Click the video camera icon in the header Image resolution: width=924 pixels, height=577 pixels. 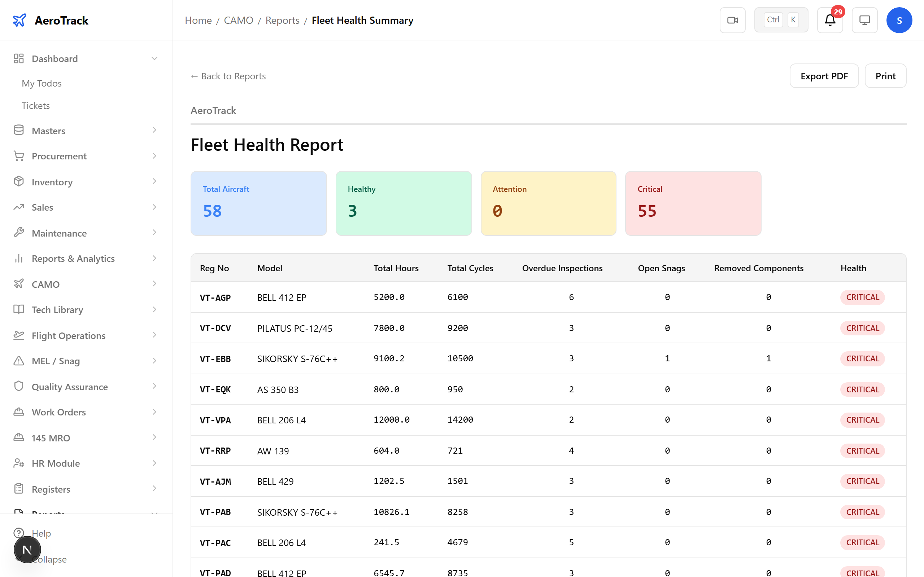pyautogui.click(x=732, y=20)
